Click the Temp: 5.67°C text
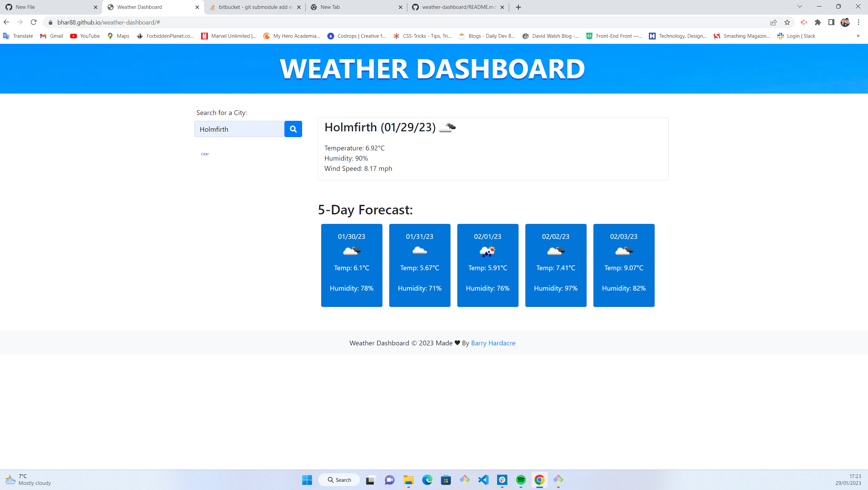The image size is (868, 490). [x=420, y=268]
